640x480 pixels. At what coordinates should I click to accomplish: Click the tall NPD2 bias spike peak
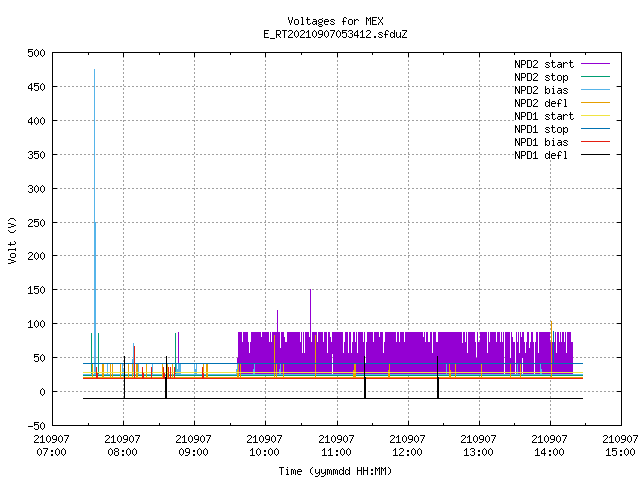click(x=94, y=70)
